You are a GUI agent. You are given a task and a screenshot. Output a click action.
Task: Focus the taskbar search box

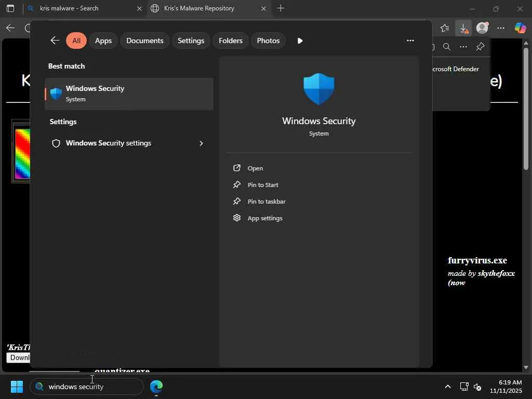(87, 387)
